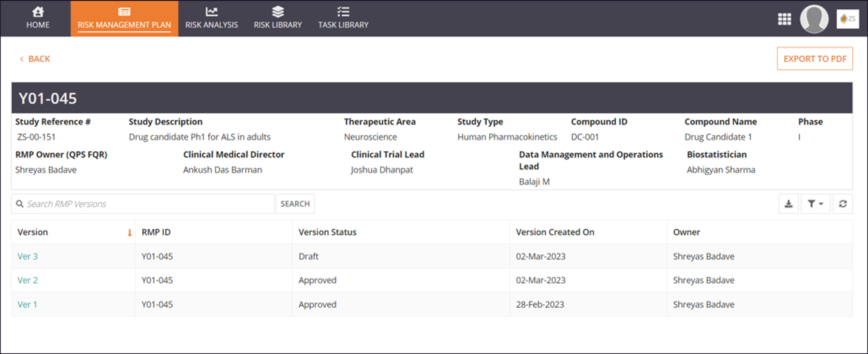Image resolution: width=868 pixels, height=354 pixels.
Task: Go back using the BACK link
Action: pos(35,59)
